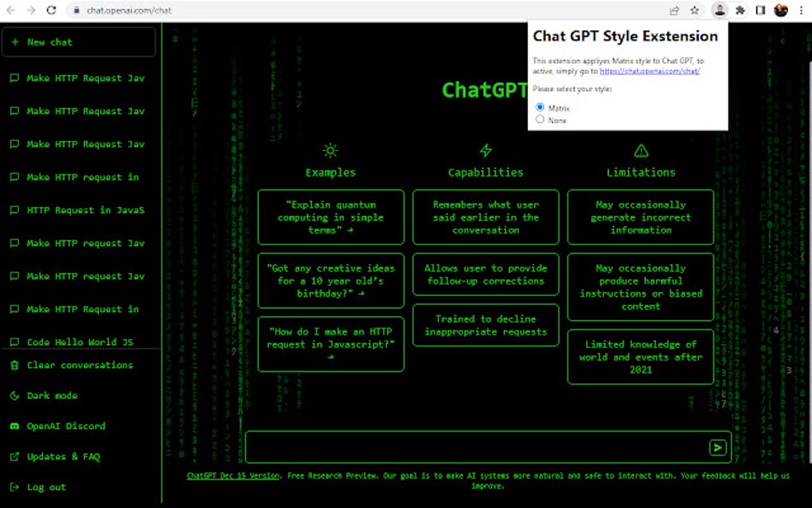812x508 pixels.
Task: Click inside the message input box
Action: click(x=478, y=447)
